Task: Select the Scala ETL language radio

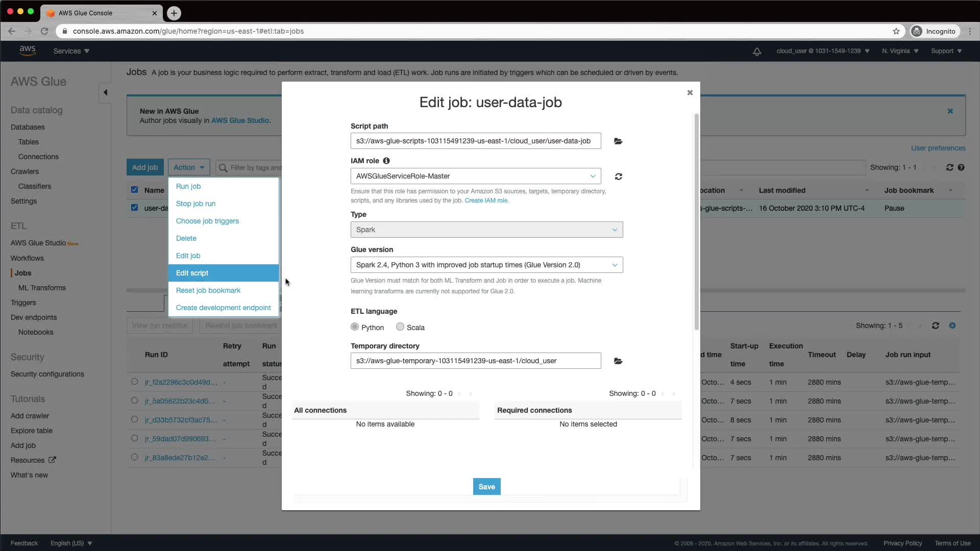Action: 400,327
